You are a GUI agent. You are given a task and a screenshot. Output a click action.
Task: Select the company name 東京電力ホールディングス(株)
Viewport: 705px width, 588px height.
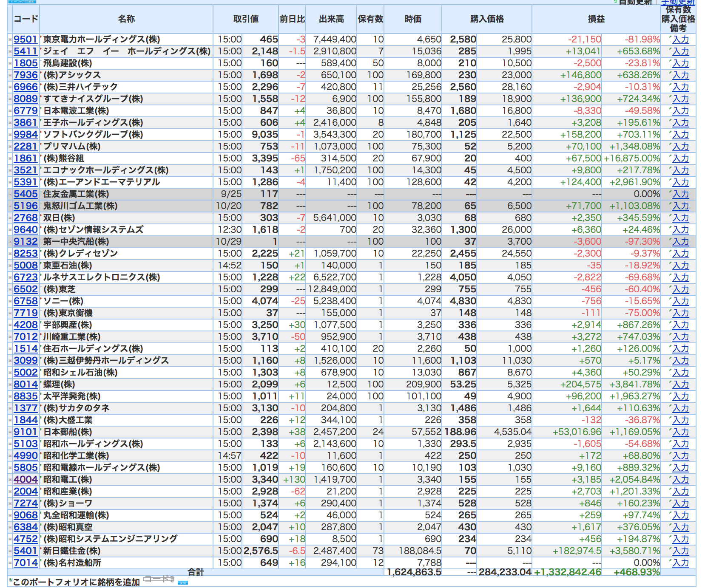[x=102, y=40]
